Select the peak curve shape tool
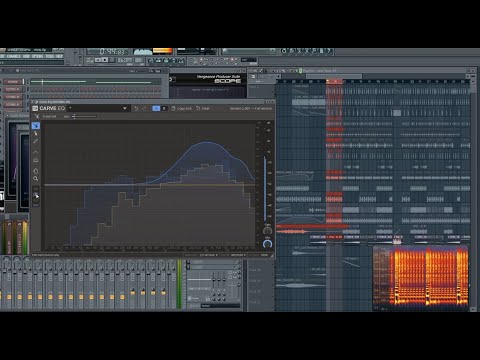Image resolution: width=480 pixels, height=360 pixels. pos(36,152)
